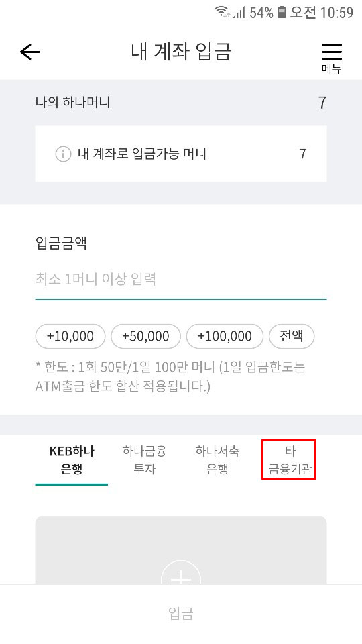Tap the info icon beside 내 계좌로 입금가능 머니
362x644 pixels.
click(x=63, y=154)
